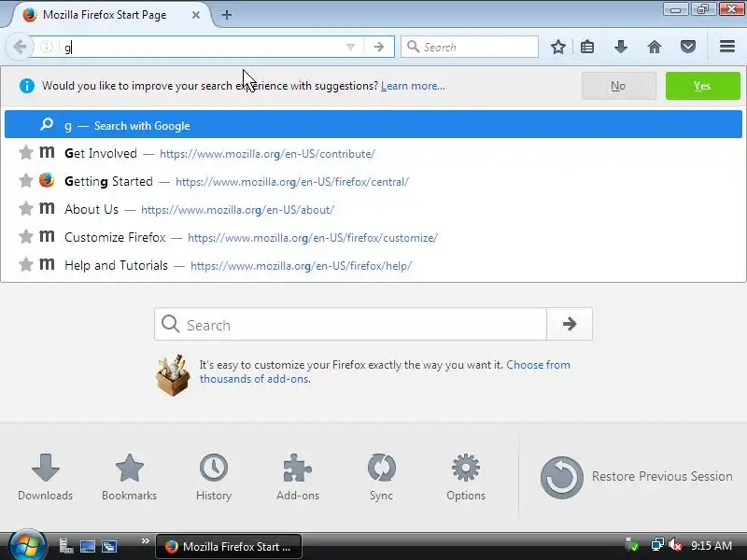Open Bookmarks from start page launcher
This screenshot has height=560, width=747.
coord(129,477)
